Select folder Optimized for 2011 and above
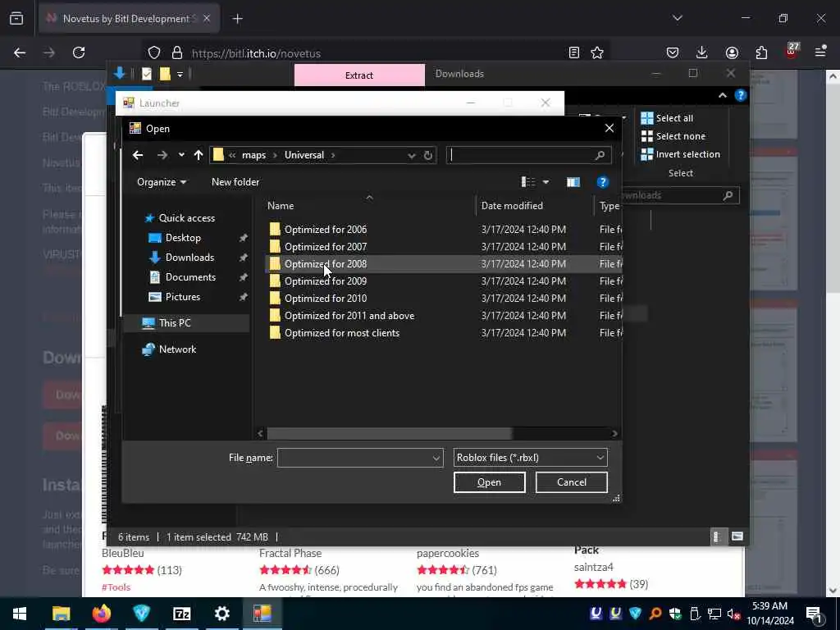The image size is (840, 630). (349, 316)
